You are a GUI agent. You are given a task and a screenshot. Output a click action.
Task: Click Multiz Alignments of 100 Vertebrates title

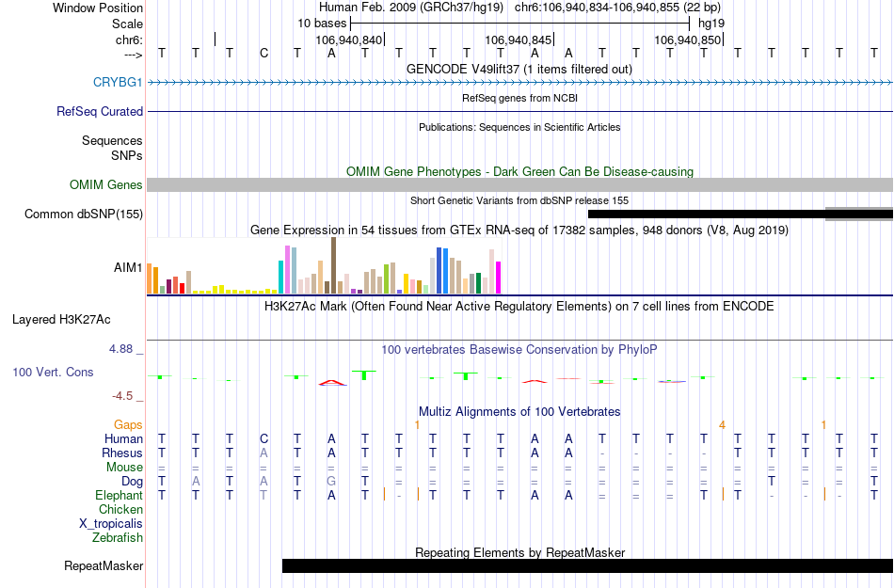(519, 411)
